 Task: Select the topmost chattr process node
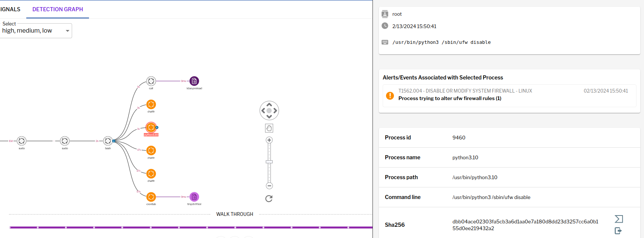(x=151, y=104)
